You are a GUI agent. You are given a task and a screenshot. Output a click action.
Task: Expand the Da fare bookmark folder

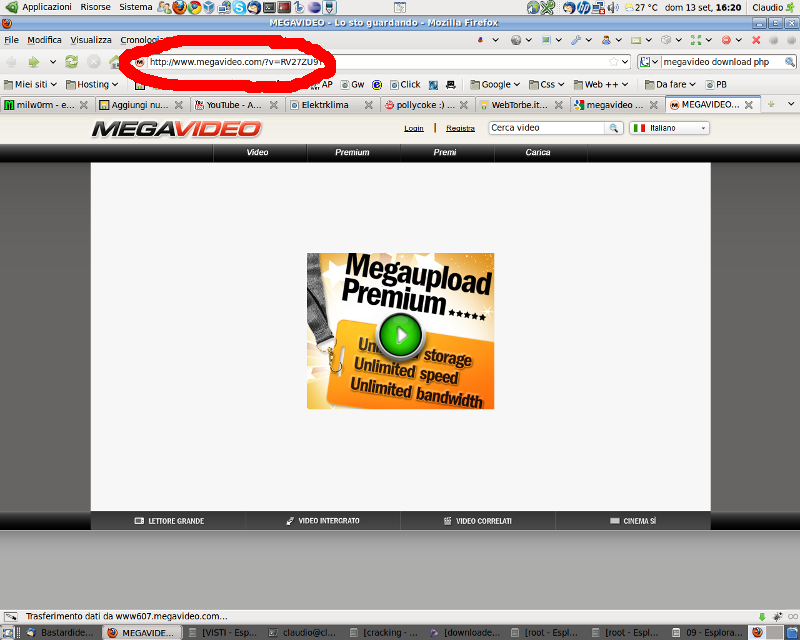(670, 85)
